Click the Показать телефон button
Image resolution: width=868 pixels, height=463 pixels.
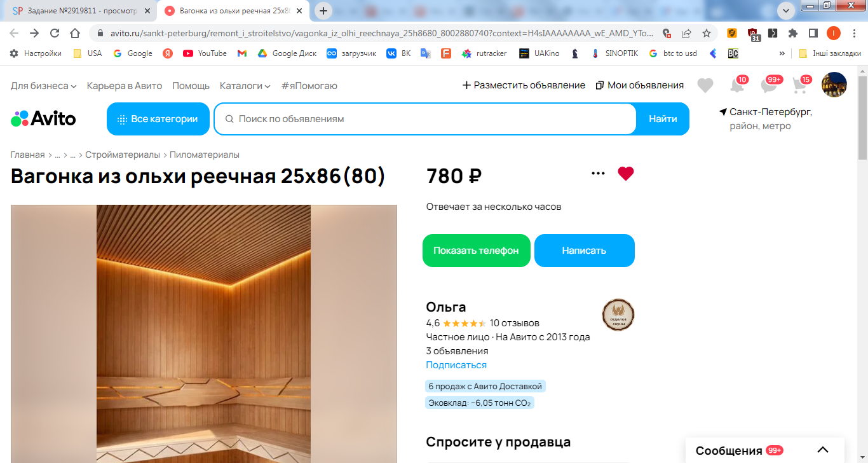click(477, 251)
